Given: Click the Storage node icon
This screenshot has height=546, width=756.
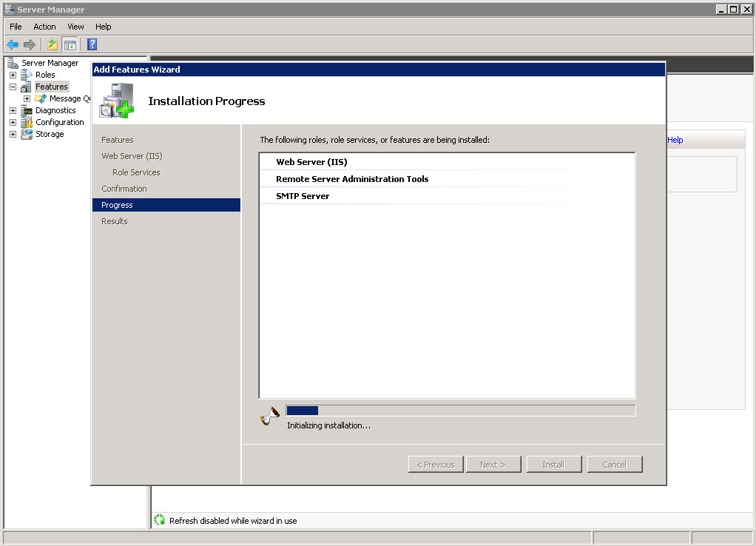Looking at the screenshot, I should click(27, 134).
